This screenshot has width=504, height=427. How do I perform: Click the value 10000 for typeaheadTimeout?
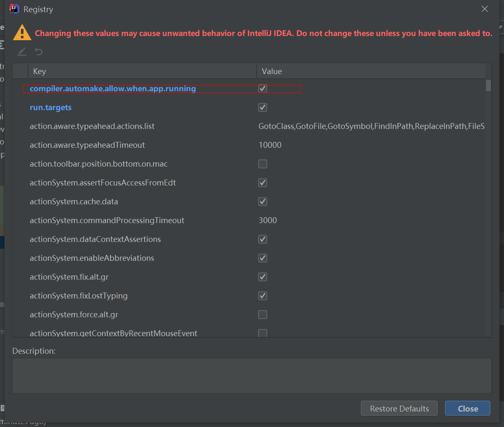tap(270, 145)
